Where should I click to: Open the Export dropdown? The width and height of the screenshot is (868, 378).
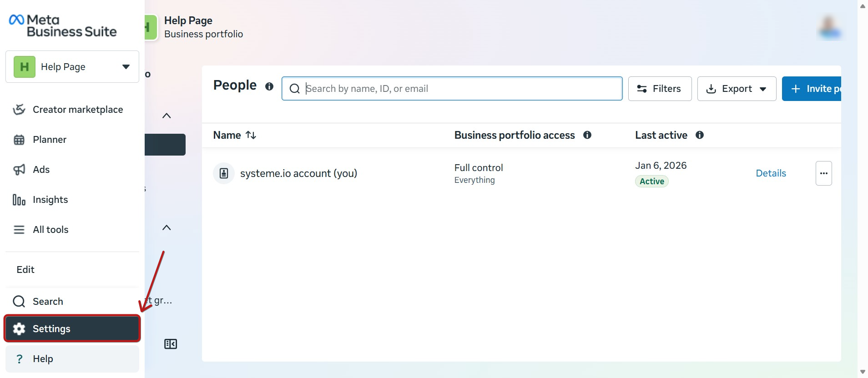click(737, 89)
